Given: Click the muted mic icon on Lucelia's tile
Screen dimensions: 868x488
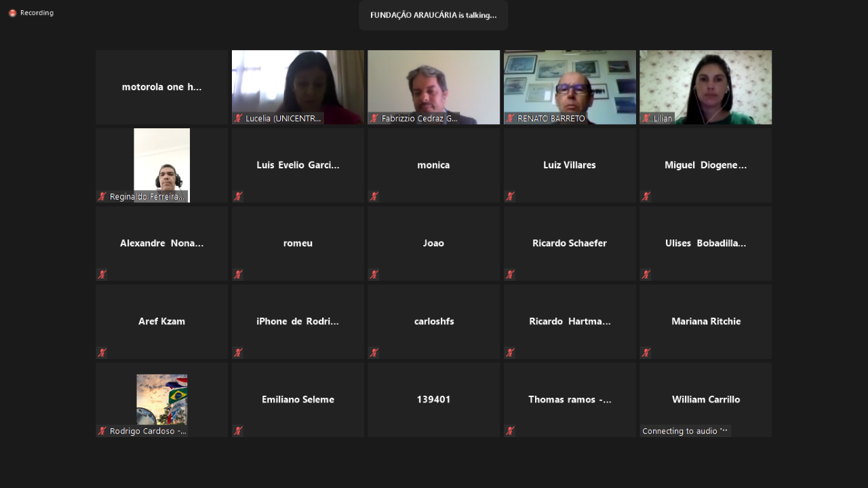Looking at the screenshot, I should click(x=238, y=118).
